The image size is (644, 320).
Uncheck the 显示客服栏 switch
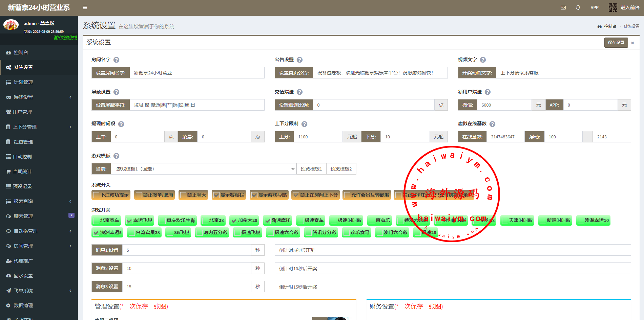(x=216, y=195)
